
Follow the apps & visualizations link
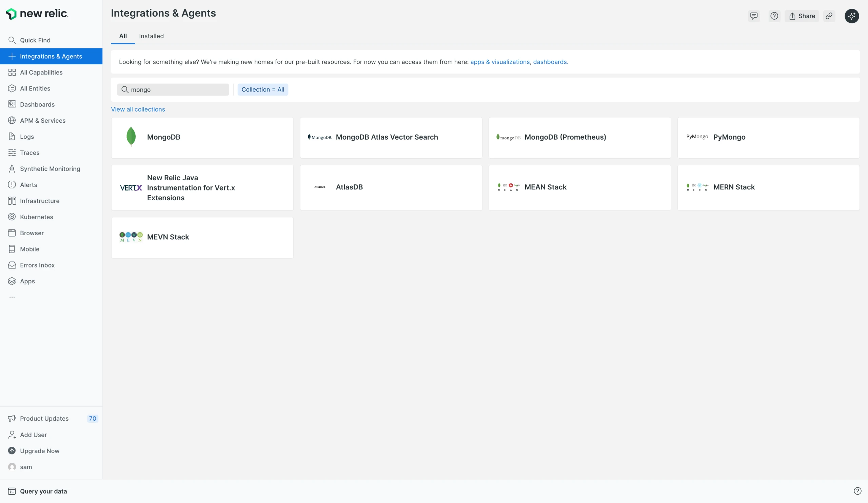[500, 62]
